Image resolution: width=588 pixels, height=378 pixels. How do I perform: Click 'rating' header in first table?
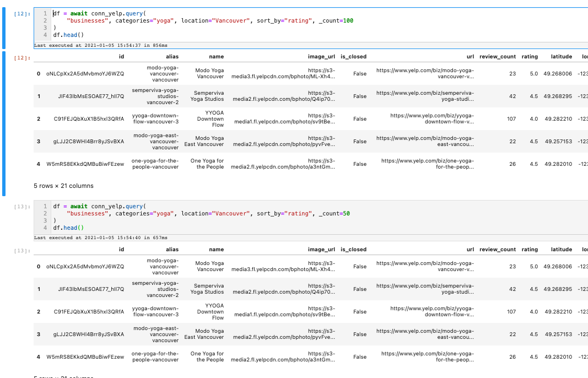click(x=530, y=57)
